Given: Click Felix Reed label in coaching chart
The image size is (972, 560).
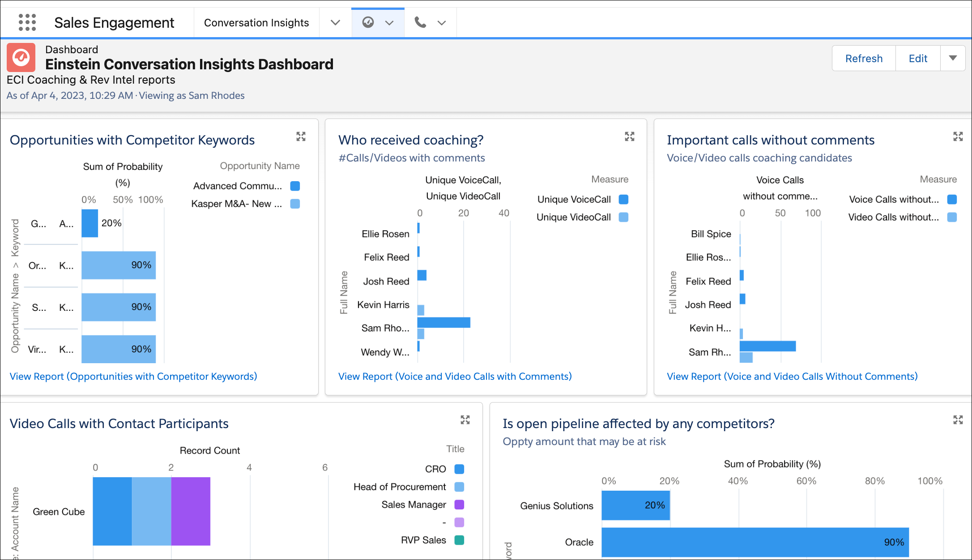Looking at the screenshot, I should click(386, 257).
